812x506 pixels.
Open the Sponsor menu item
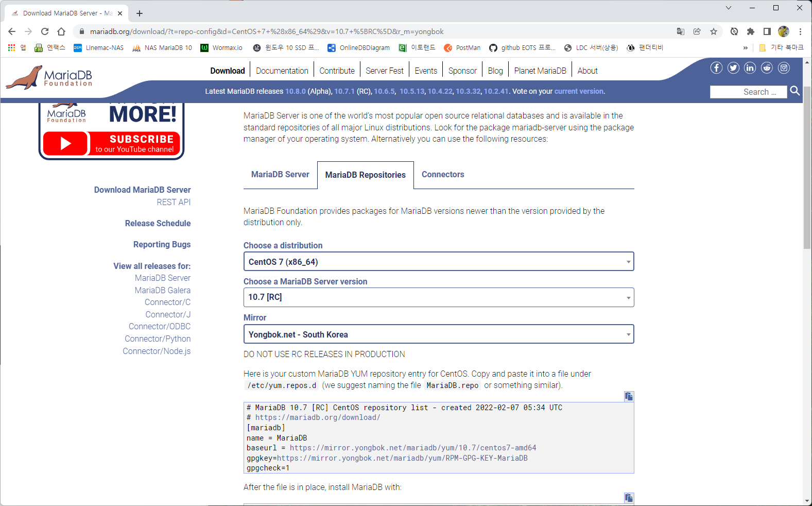(x=462, y=71)
